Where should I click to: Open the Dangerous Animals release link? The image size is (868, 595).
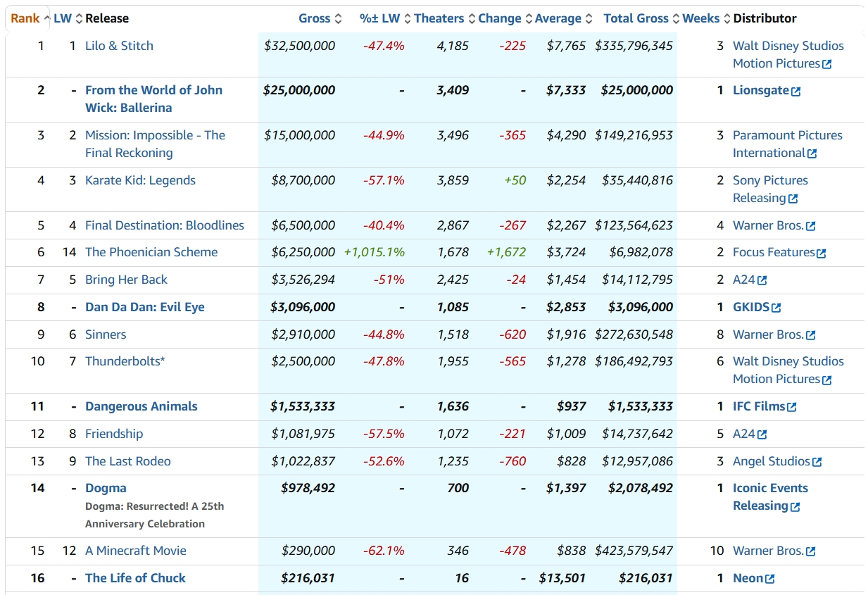click(x=141, y=406)
